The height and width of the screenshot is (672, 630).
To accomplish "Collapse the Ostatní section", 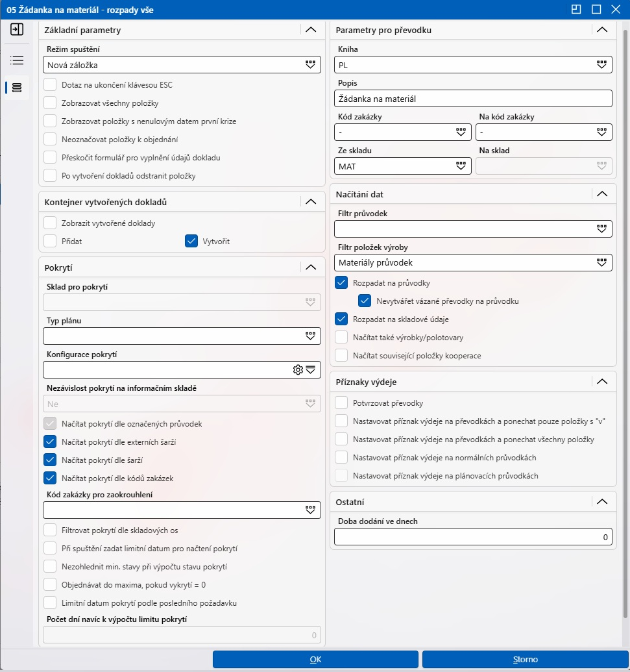I will [x=602, y=501].
